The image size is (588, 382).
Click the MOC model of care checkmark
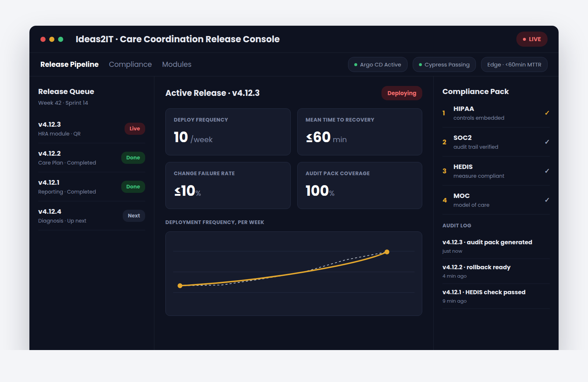[547, 200]
